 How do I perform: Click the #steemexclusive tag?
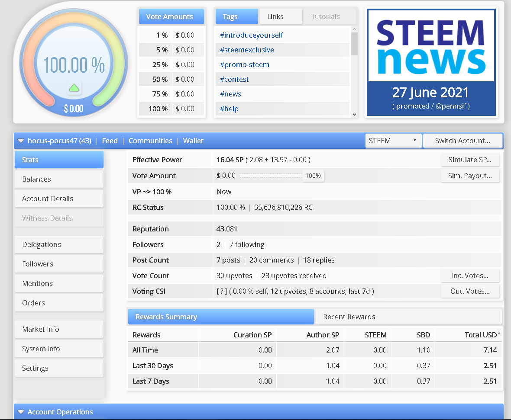coord(247,50)
